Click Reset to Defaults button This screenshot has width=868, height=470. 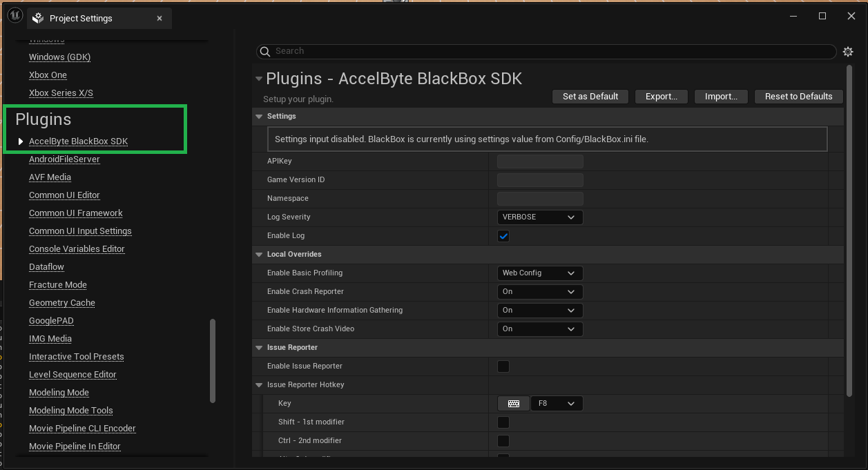798,97
